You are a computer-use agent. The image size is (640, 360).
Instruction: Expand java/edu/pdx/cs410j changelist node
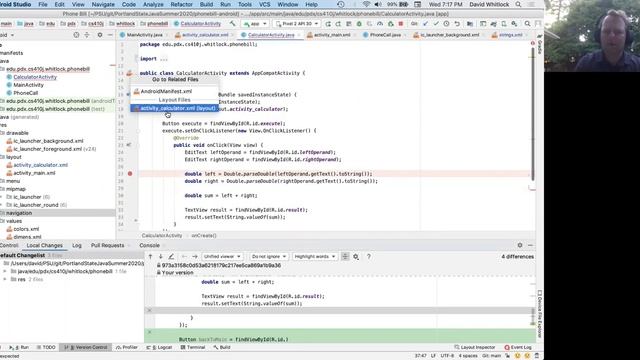coord(5,271)
